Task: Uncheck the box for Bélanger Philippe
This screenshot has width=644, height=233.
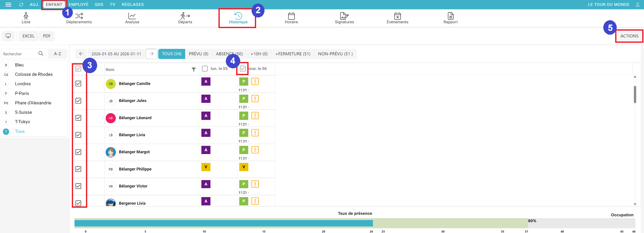Action: click(x=78, y=169)
